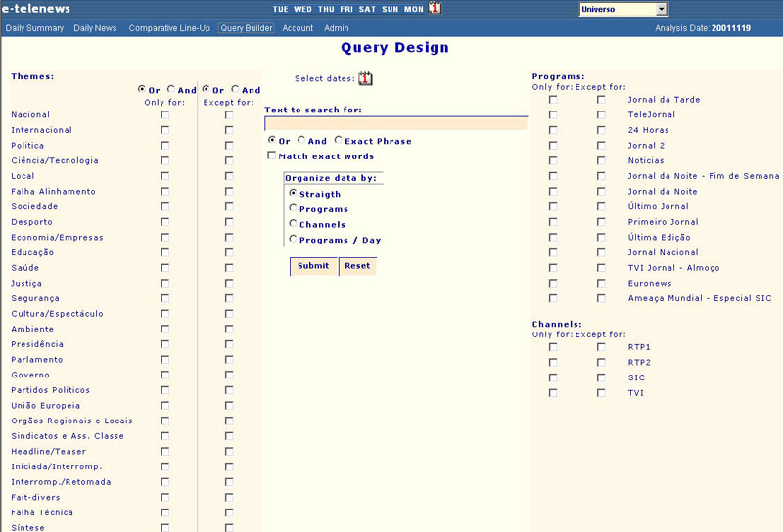Check Except for União Europeia theme
The image size is (783, 532).
(229, 405)
